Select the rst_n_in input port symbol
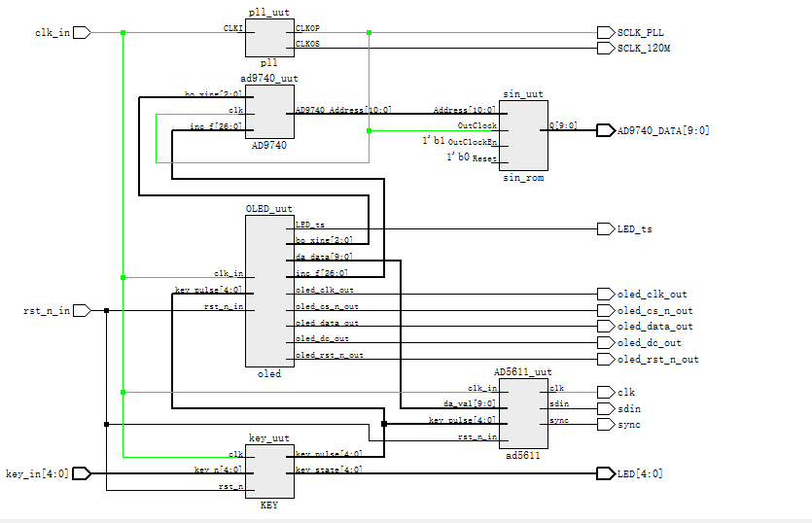The width and height of the screenshot is (812, 523). (82, 311)
